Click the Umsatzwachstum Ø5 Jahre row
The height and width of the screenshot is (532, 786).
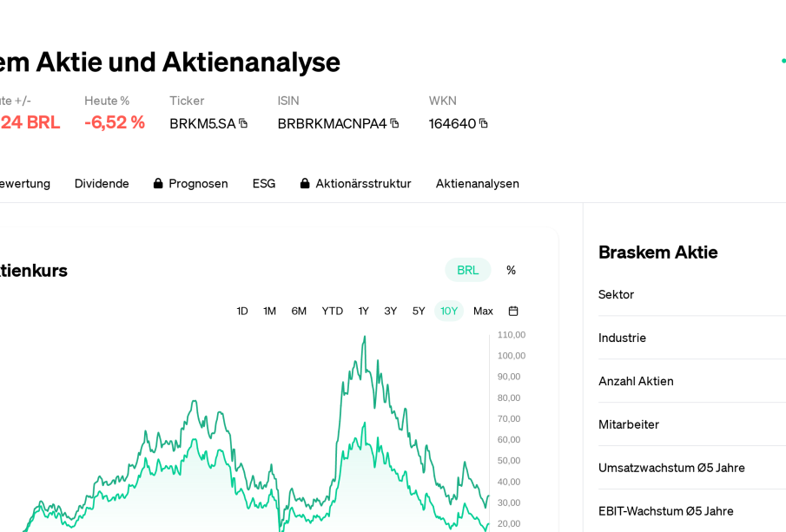(x=671, y=468)
